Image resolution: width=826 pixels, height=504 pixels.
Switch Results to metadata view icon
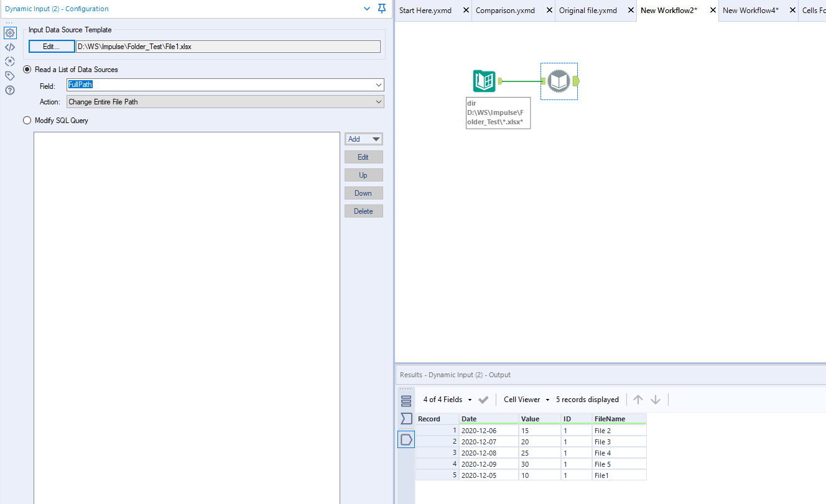(x=406, y=400)
